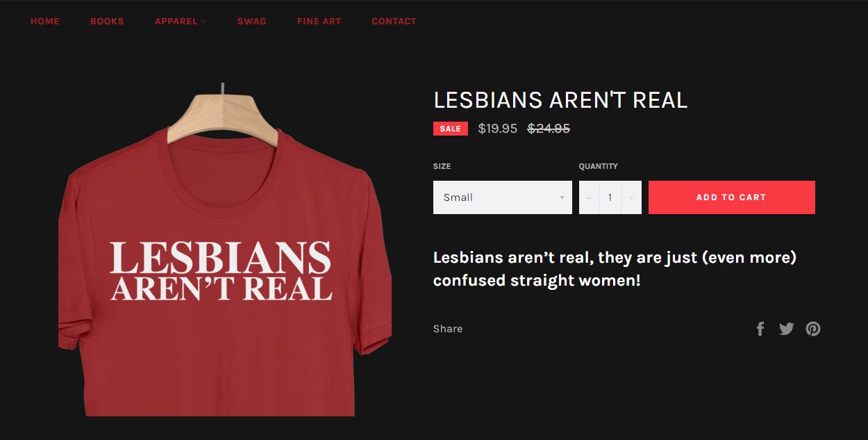Viewport: 868px width, 440px height.
Task: Go to the Home page
Action: 45,21
